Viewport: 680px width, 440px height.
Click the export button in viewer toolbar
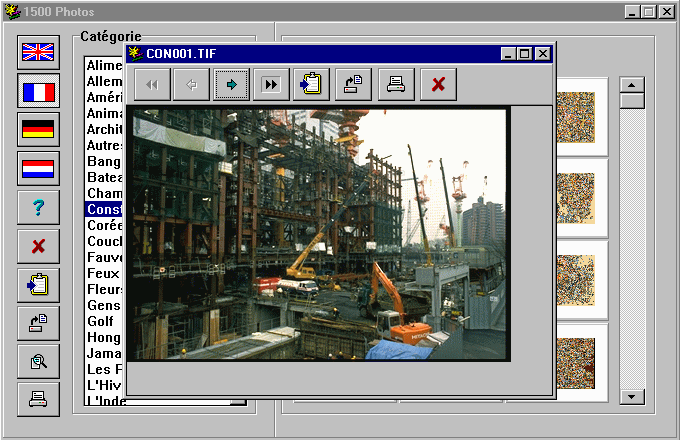click(353, 85)
